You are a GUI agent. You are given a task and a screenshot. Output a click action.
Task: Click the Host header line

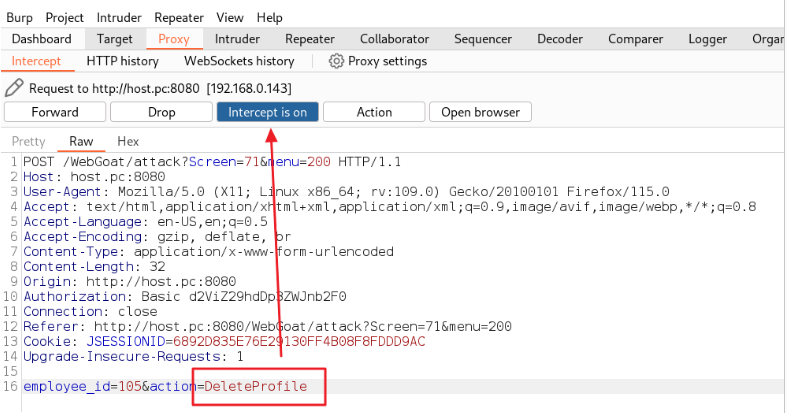(x=94, y=177)
